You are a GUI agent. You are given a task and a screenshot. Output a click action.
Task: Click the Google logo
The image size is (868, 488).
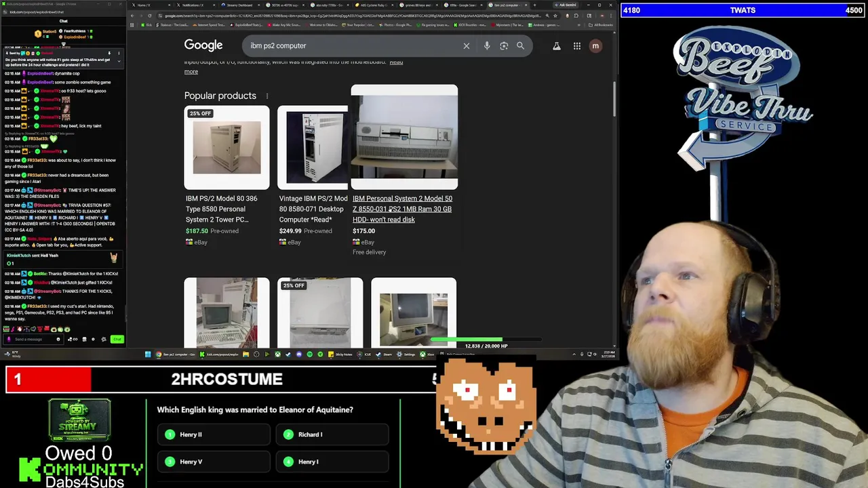(x=203, y=45)
